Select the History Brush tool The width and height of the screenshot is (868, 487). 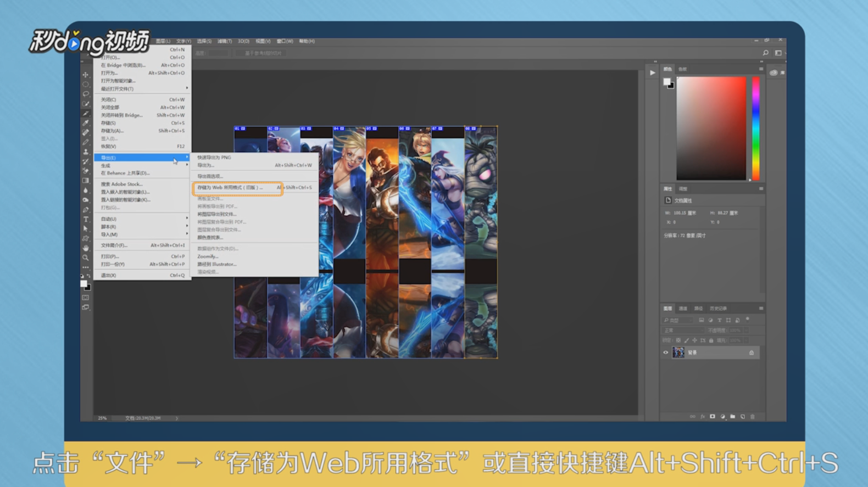pos(86,161)
